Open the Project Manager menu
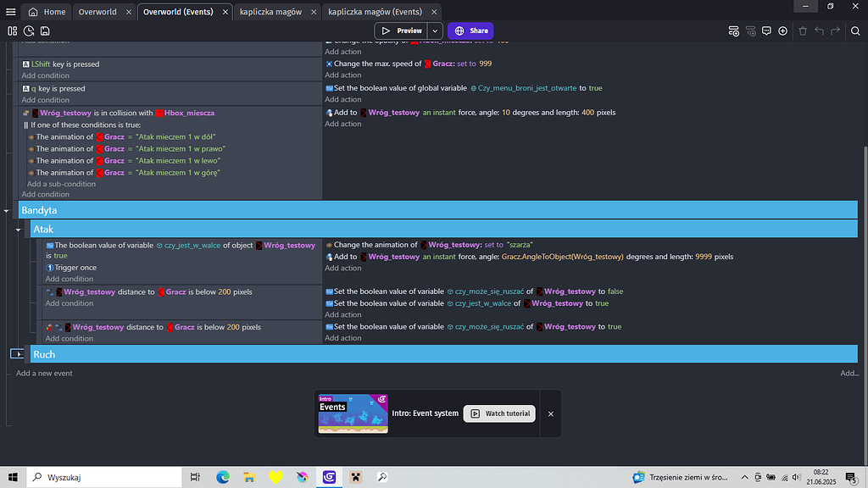Image resolution: width=868 pixels, height=488 pixels. [x=11, y=11]
